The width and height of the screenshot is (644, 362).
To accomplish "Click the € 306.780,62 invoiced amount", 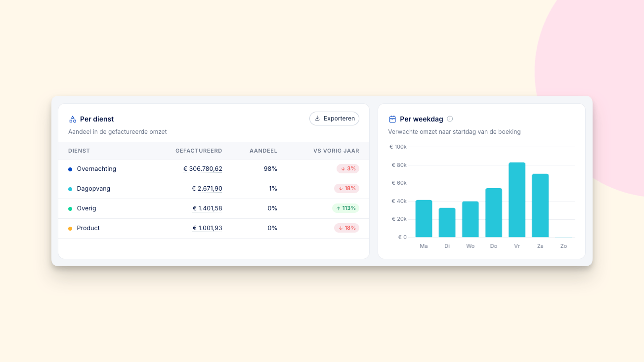I will (x=203, y=169).
